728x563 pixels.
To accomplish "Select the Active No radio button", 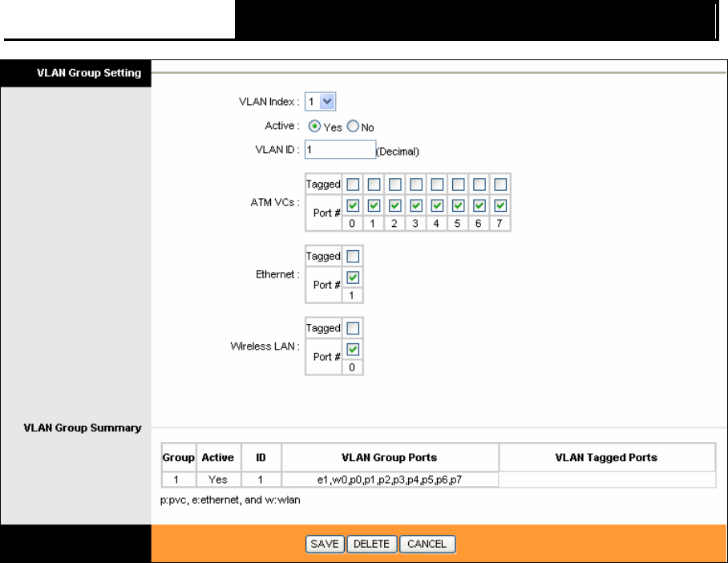I will click(x=353, y=127).
